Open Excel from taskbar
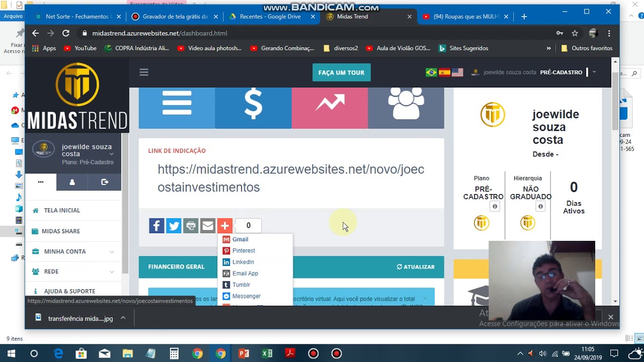644x362 pixels. tap(267, 354)
